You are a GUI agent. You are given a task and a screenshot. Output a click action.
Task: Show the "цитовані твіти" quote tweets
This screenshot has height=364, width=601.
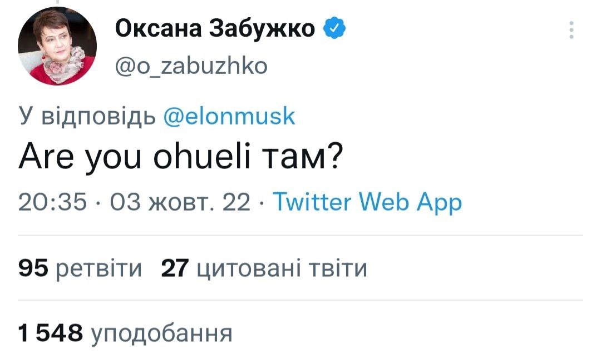pyautogui.click(x=282, y=270)
